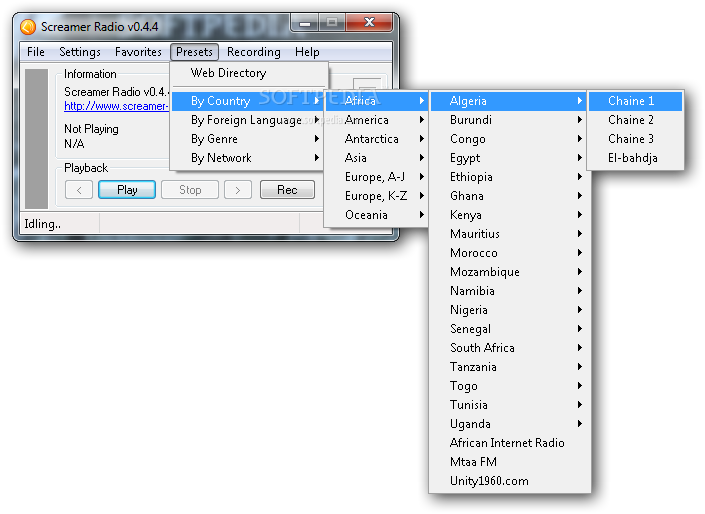
Task: Expand Mauritius stations list
Action: pos(509,234)
